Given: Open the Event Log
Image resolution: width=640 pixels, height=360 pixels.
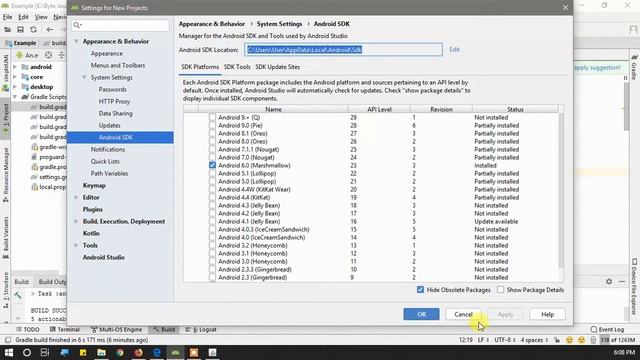Looking at the screenshot, I should tap(607, 329).
